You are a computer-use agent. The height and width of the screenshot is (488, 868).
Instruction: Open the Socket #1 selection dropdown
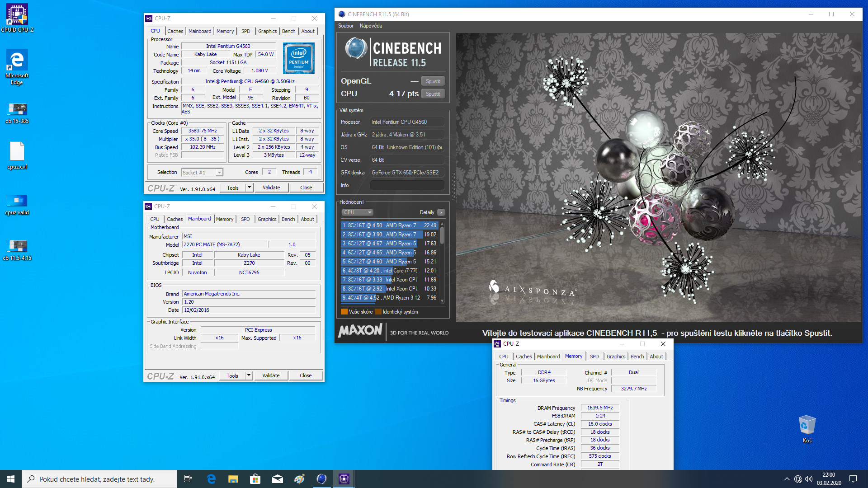[202, 173]
